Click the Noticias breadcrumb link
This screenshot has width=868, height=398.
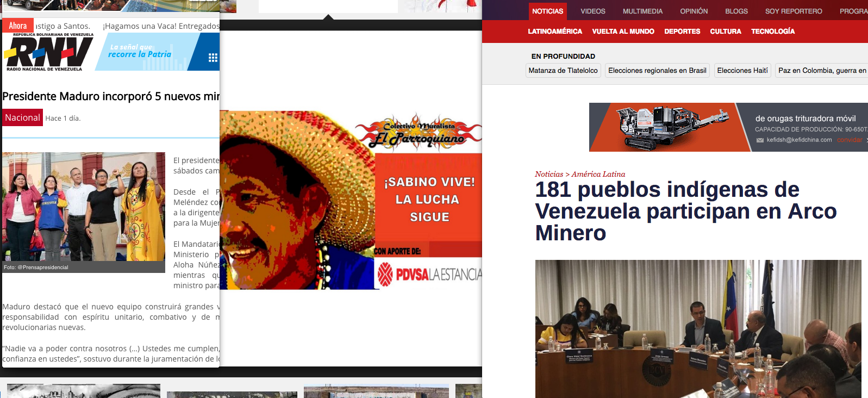pos(549,175)
